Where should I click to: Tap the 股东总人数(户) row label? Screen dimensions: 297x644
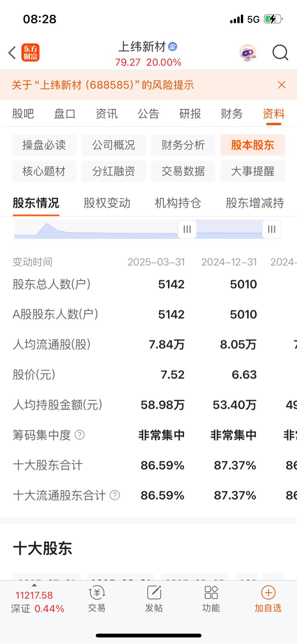52,284
